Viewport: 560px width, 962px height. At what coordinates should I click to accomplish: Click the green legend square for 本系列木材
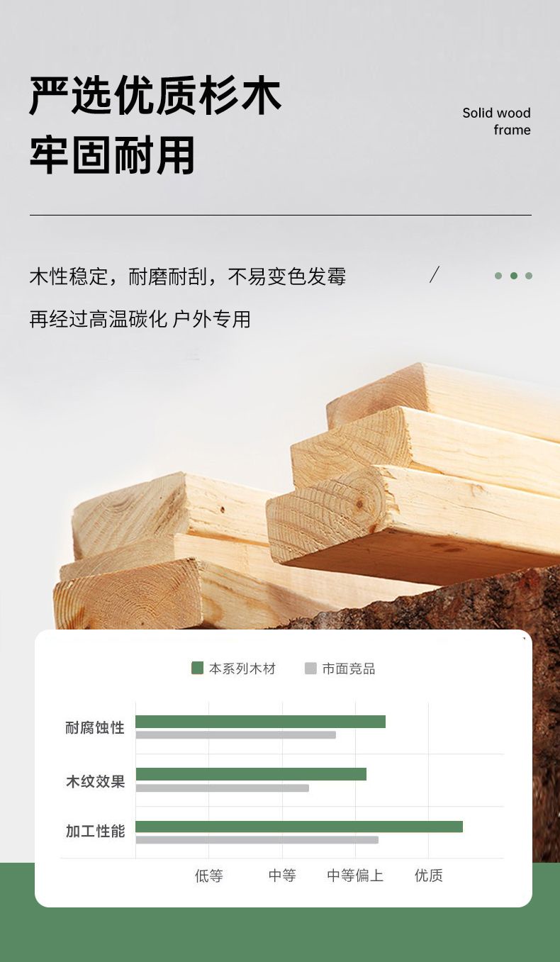pyautogui.click(x=197, y=668)
